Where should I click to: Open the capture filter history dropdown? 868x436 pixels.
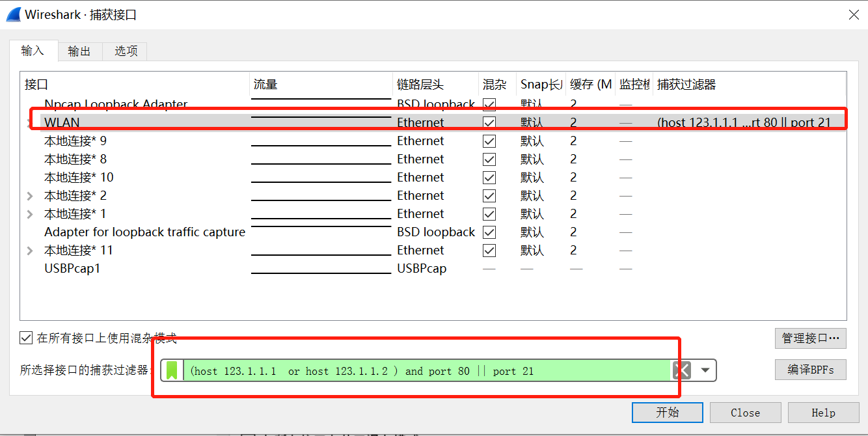pyautogui.click(x=705, y=370)
